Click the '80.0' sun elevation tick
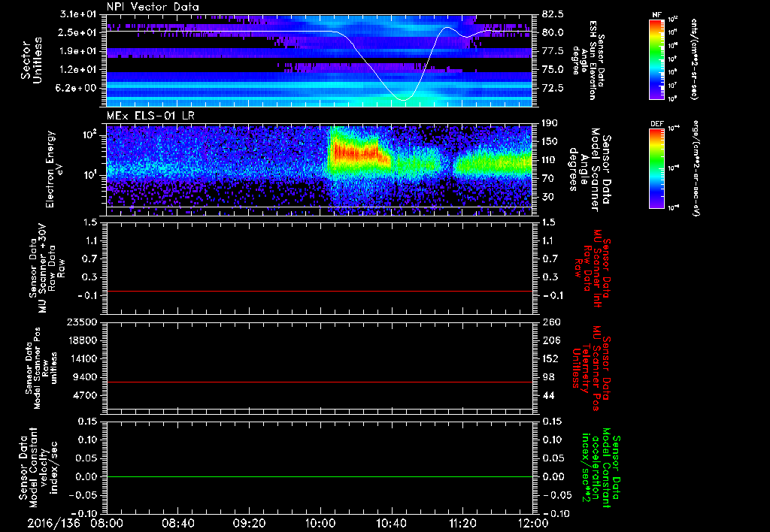Image resolution: width=770 pixels, height=532 pixels. (553, 32)
